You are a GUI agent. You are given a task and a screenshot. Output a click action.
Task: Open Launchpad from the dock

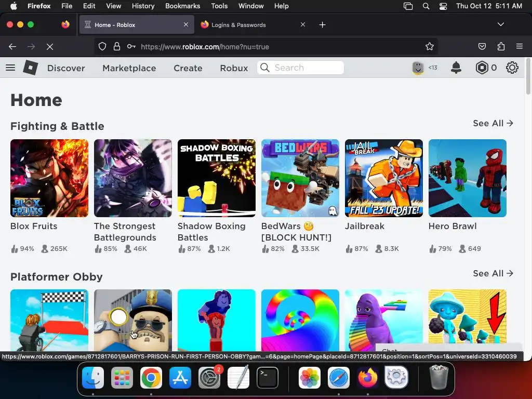[x=122, y=377]
